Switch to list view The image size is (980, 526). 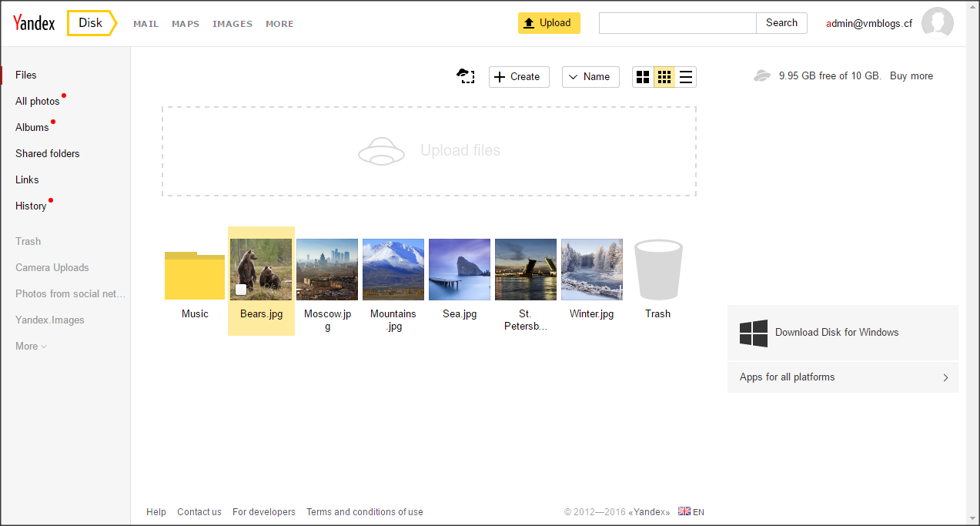(x=686, y=77)
